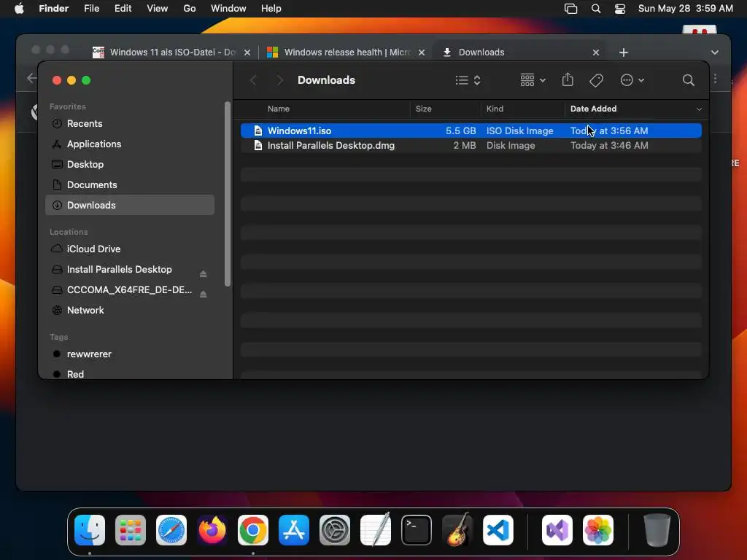Image resolution: width=747 pixels, height=560 pixels.
Task: Close the Windows 11 als ISO-Datei tab
Action: (247, 52)
